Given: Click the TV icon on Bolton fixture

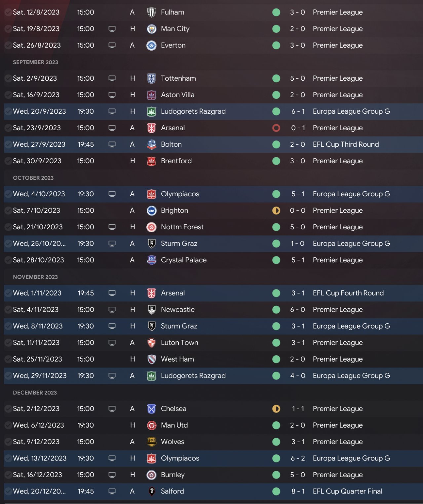Looking at the screenshot, I should coord(112,145).
